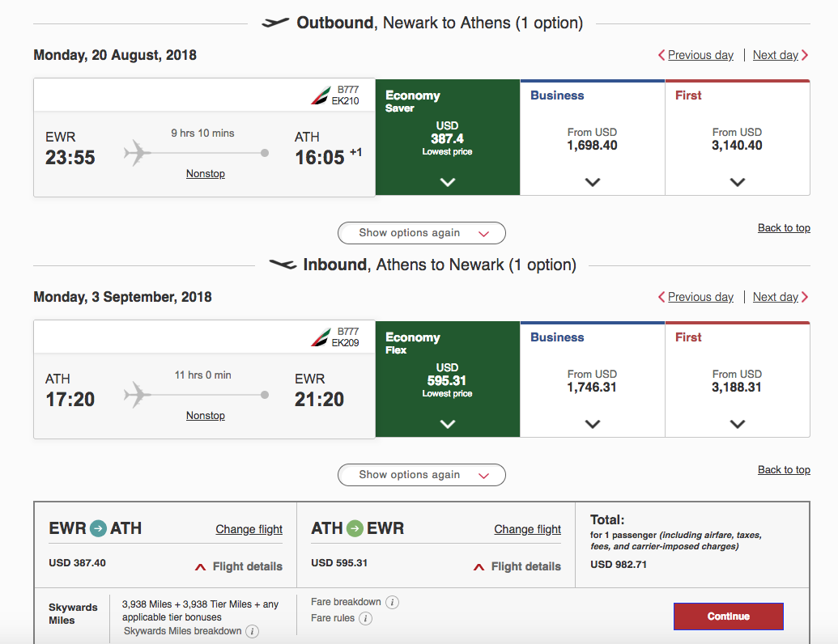Click the Emirates logo on flight EK209
The width and height of the screenshot is (838, 644).
[320, 337]
